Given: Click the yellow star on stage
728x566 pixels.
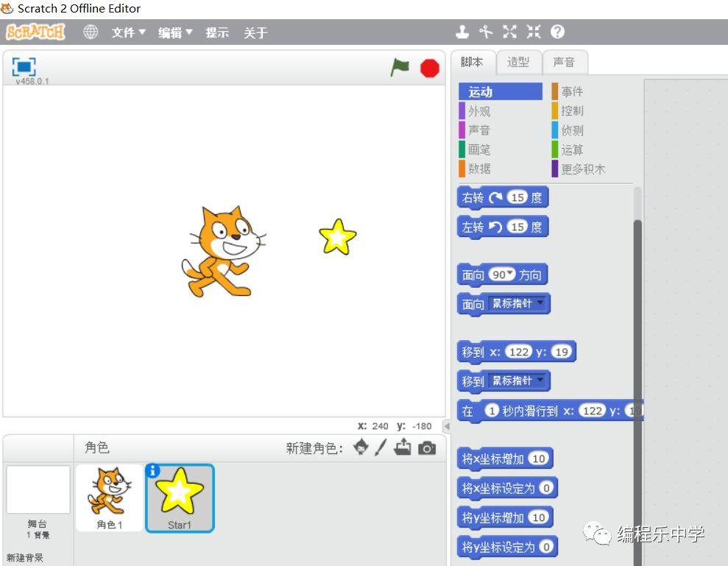Looking at the screenshot, I should [x=338, y=237].
